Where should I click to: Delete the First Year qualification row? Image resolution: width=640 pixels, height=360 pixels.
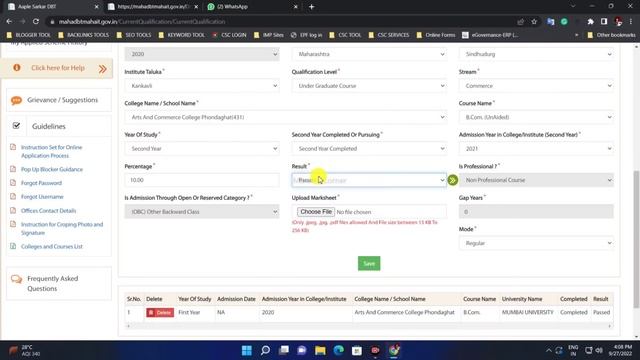pyautogui.click(x=160, y=313)
